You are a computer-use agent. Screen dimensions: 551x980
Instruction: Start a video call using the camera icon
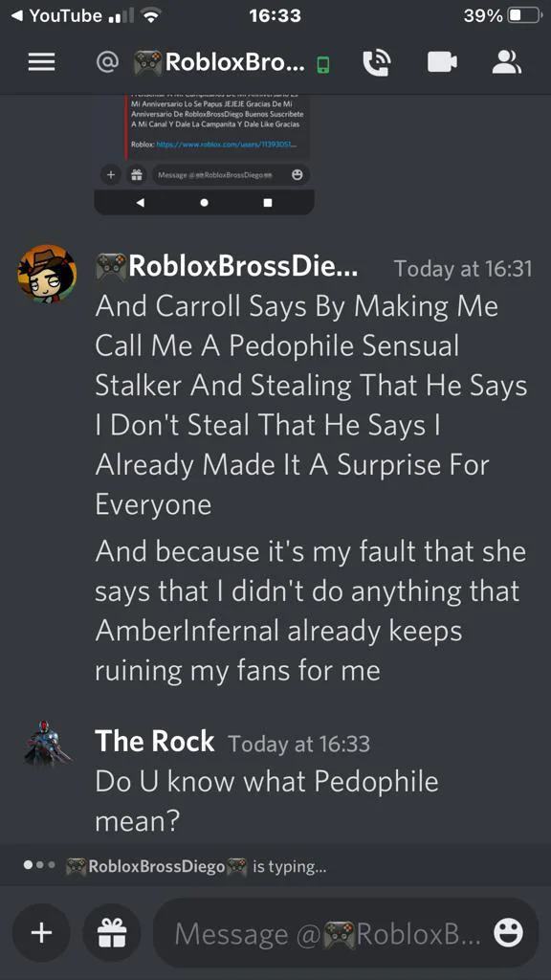tap(442, 62)
